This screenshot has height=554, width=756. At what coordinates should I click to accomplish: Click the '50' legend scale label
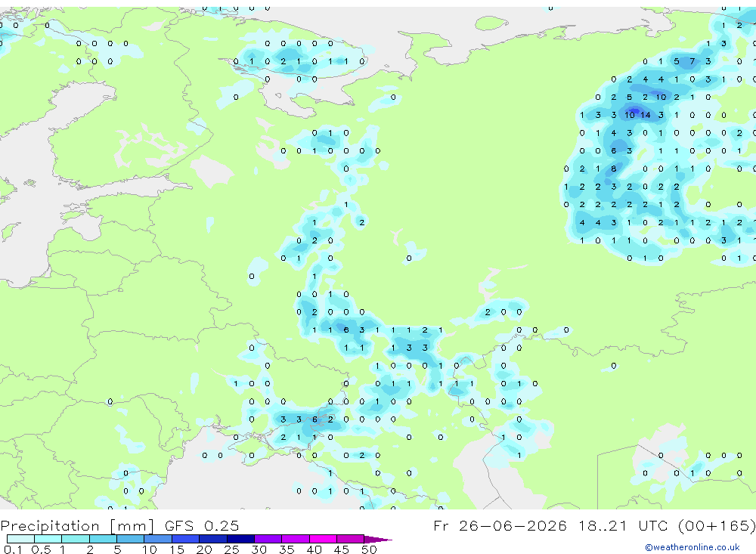click(369, 549)
